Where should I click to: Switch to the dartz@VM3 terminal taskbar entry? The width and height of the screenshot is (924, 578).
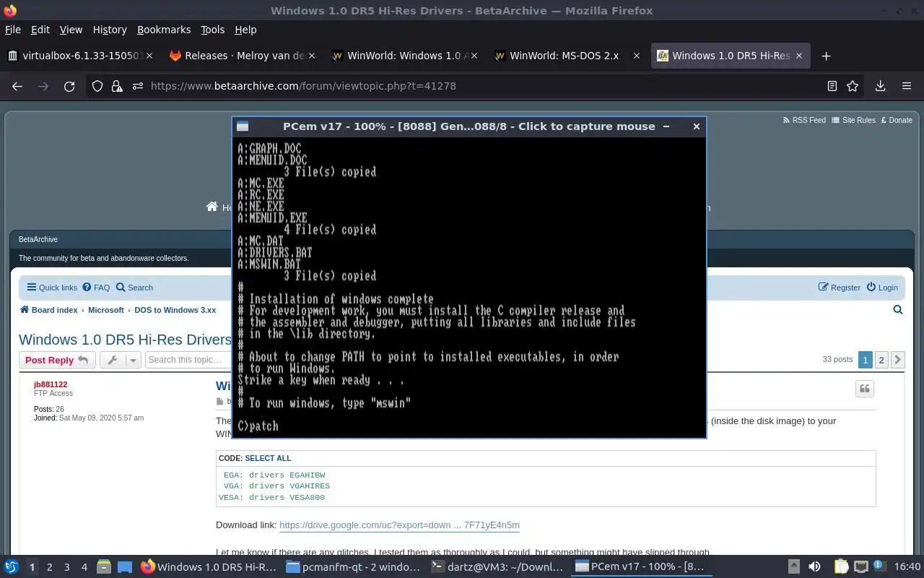tap(498, 567)
